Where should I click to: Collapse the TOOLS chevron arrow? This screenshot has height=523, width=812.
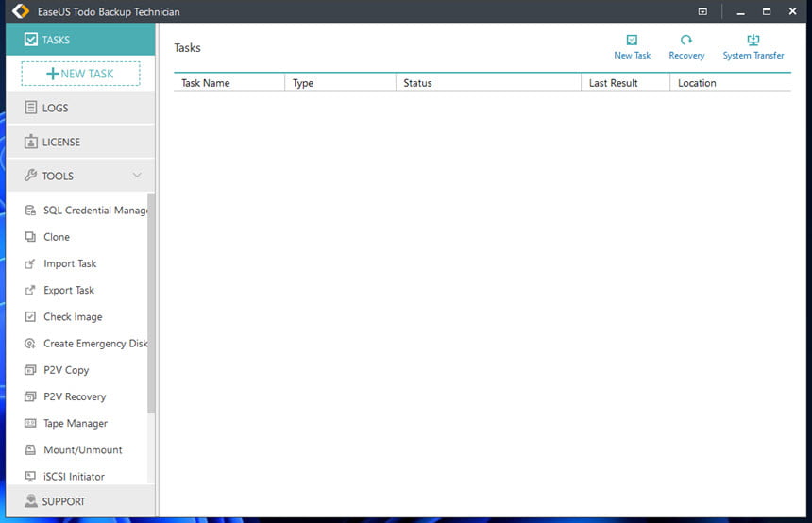(137, 176)
